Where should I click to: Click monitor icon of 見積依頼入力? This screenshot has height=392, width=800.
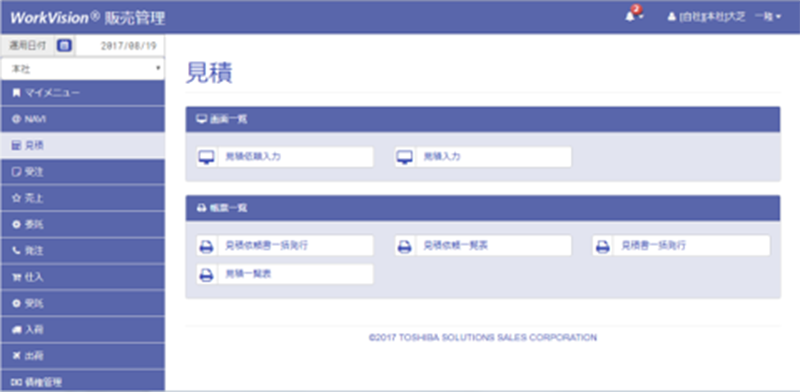[207, 157]
